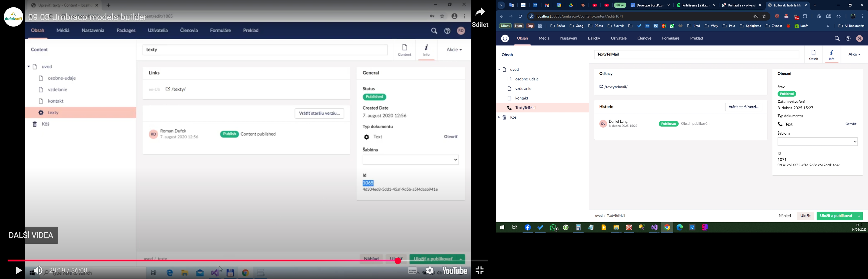Open the Nastavení section tab

pyautogui.click(x=569, y=38)
